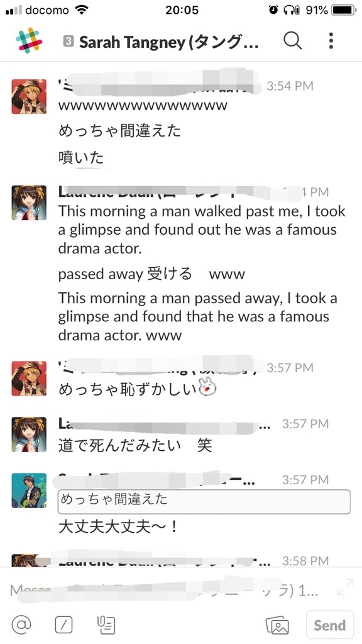Open the photo gallery picker icon
This screenshot has width=362, height=644.
(277, 626)
